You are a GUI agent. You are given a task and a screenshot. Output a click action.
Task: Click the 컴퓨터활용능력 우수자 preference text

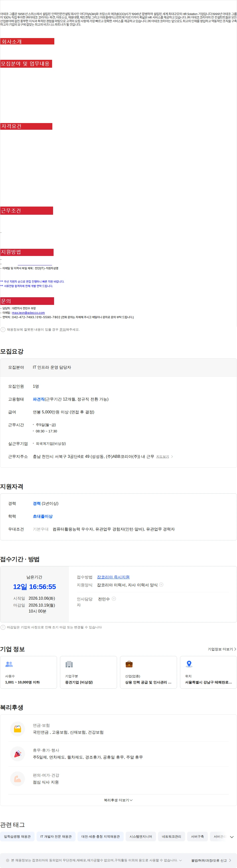[x=114, y=529]
